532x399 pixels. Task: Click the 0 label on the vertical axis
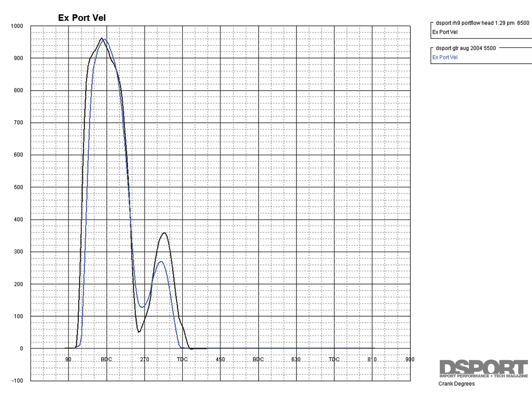click(x=21, y=348)
